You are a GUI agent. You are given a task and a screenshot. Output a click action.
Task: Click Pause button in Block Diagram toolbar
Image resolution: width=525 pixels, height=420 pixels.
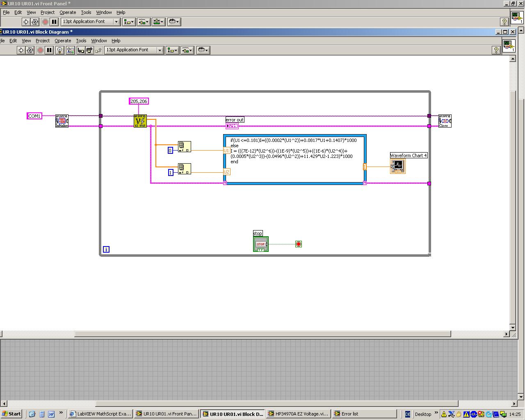click(49, 50)
